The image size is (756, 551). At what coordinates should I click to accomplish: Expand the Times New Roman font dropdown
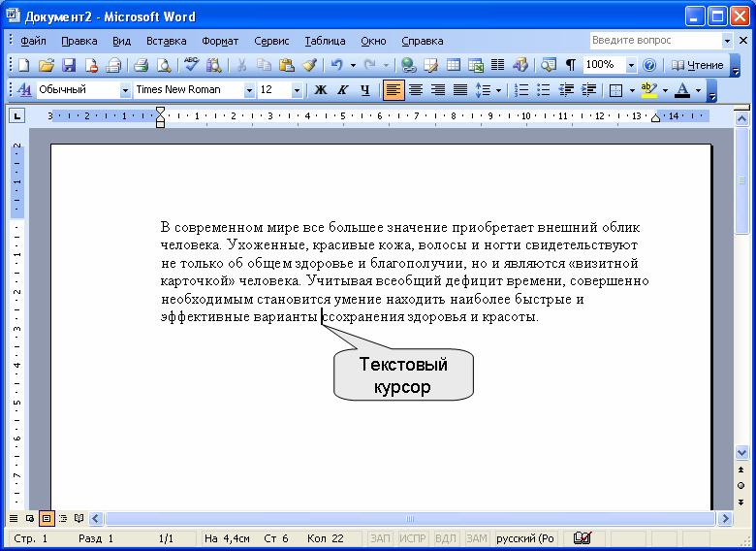pyautogui.click(x=249, y=90)
